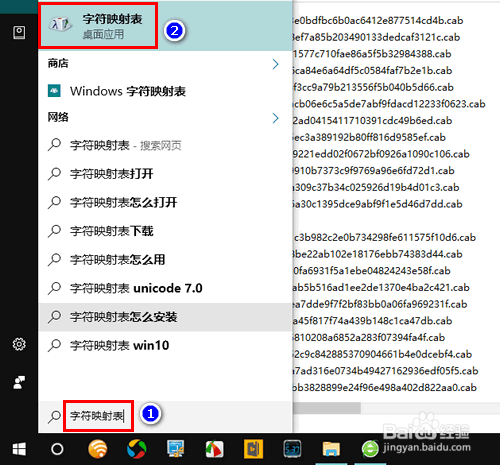Select file ending e0bdfbc6b0ac6412e877514cd4b.cab
Image resolution: width=500 pixels, height=465 pixels.
pos(378,21)
